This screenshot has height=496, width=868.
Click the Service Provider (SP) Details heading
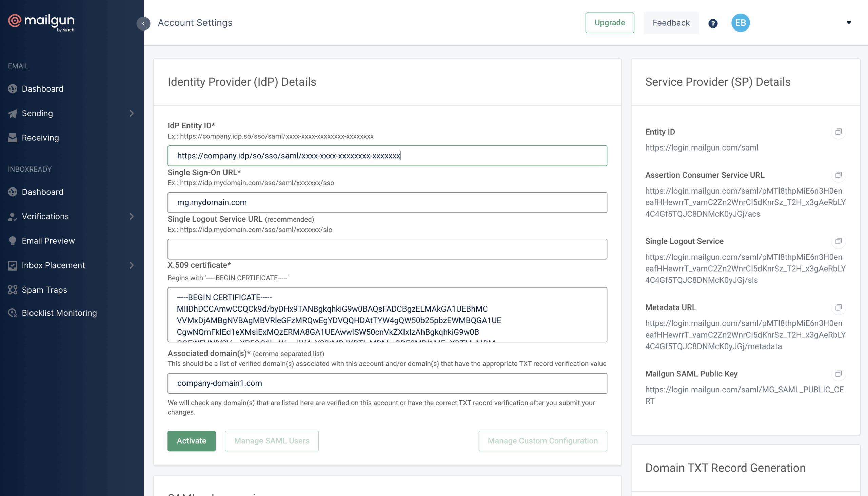718,82
